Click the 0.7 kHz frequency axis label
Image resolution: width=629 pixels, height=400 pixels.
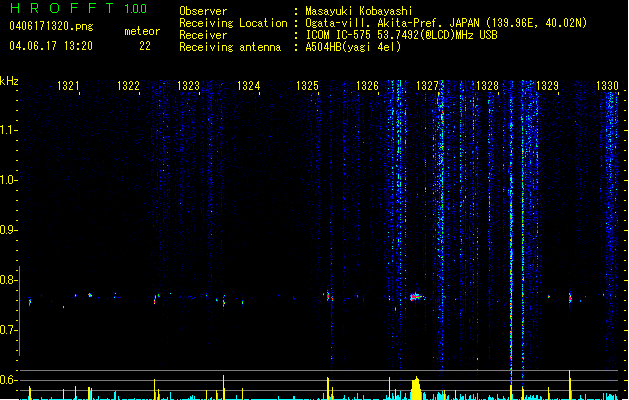[8, 330]
